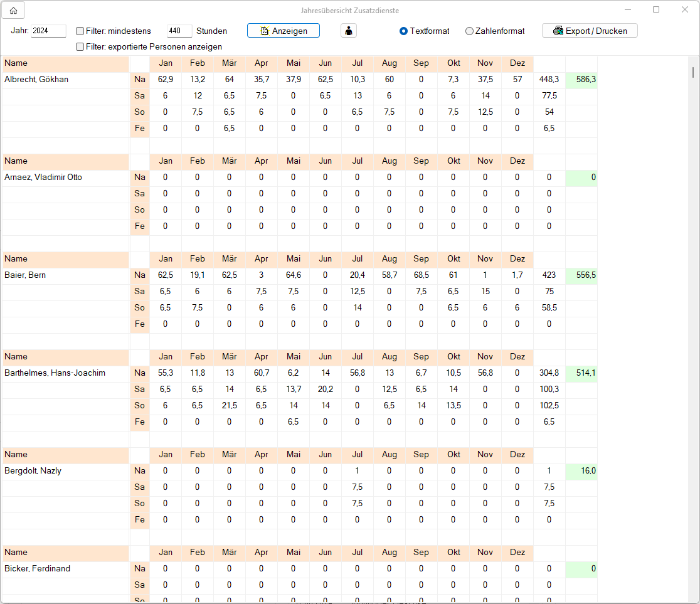Switch to Zahlenformat radio option
Image resolution: width=700 pixels, height=604 pixels.
[x=469, y=31]
